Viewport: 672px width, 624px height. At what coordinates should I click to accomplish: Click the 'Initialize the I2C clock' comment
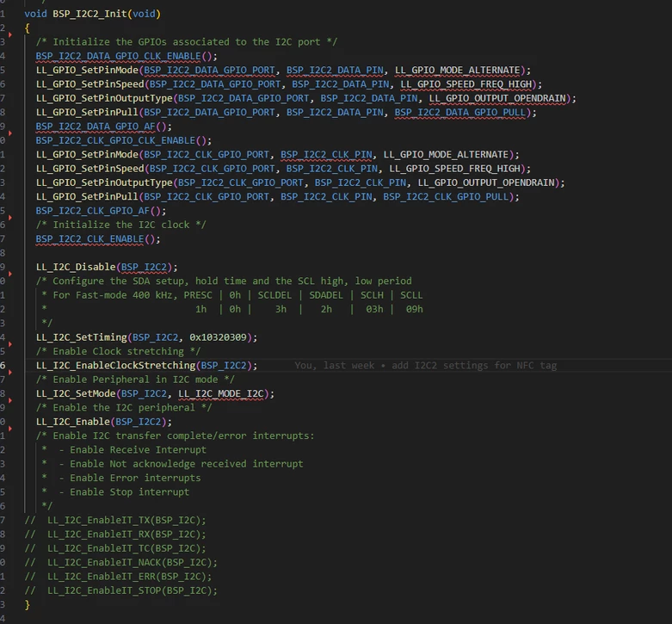click(120, 225)
